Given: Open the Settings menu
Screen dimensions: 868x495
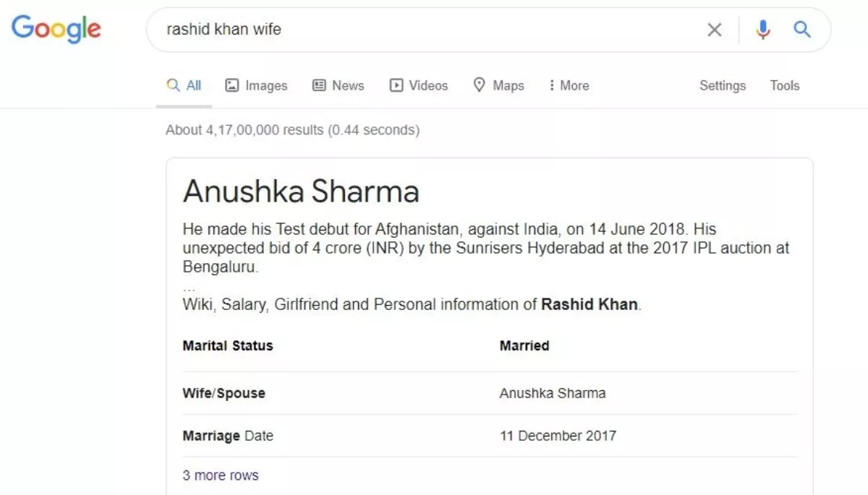Looking at the screenshot, I should coord(722,85).
